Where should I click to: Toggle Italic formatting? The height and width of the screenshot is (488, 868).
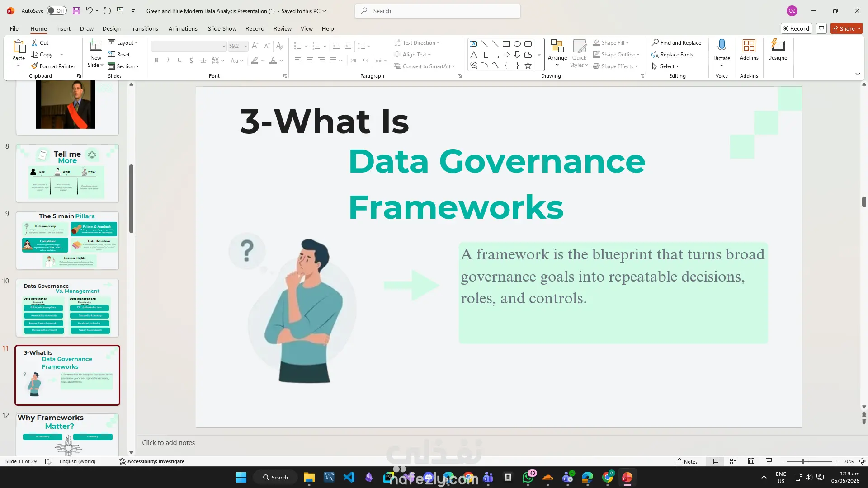(x=168, y=61)
